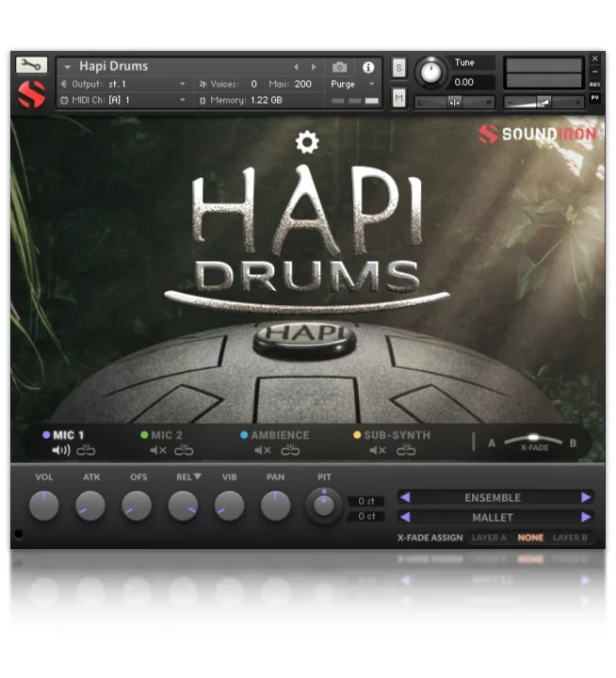Open the instrument info icon
The height and width of the screenshot is (678, 616).
click(368, 68)
